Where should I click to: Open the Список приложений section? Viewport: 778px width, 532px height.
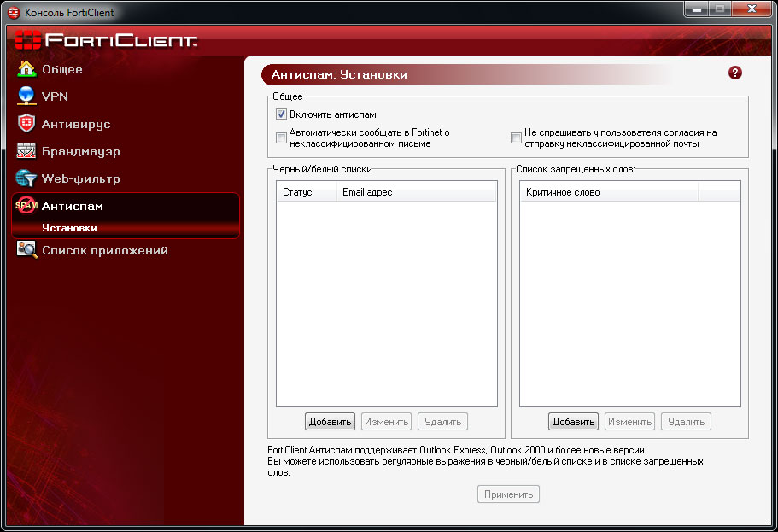[105, 250]
